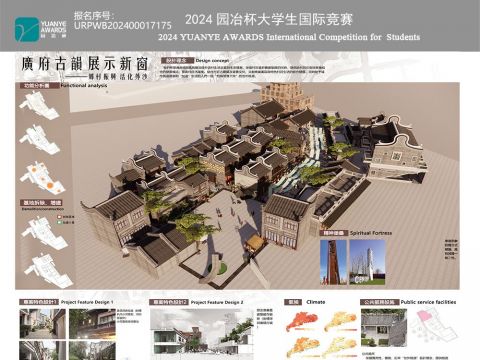This screenshot has height=360, width=480.
Task: Open the functional diagram with orange dots
Action: click(42, 177)
